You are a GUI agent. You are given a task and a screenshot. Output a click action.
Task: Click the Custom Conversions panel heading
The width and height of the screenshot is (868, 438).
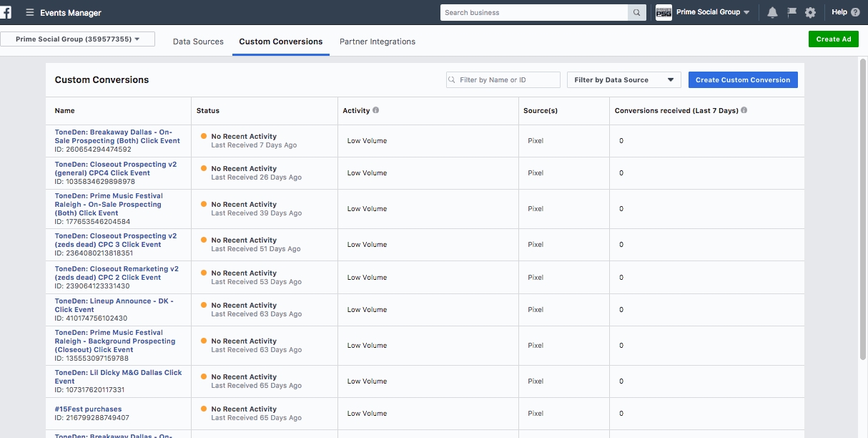coord(102,80)
